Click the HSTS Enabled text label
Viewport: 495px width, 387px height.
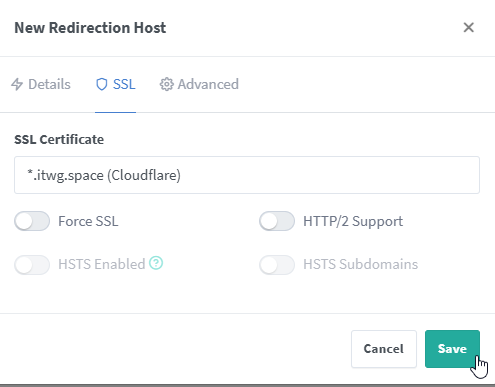point(102,264)
